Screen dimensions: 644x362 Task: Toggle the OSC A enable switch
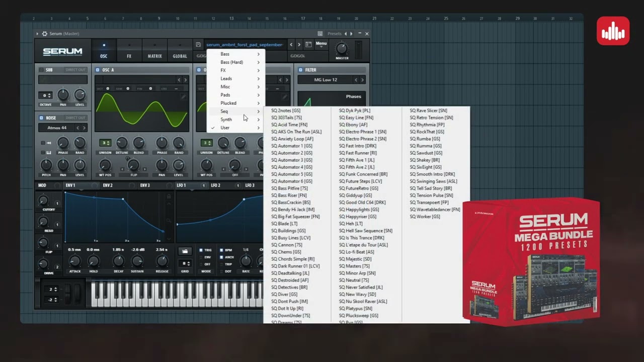tap(98, 70)
